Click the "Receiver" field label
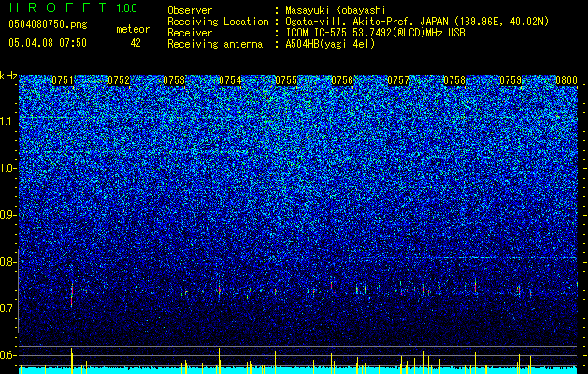The height and width of the screenshot is (374, 588). pyautogui.click(x=190, y=33)
